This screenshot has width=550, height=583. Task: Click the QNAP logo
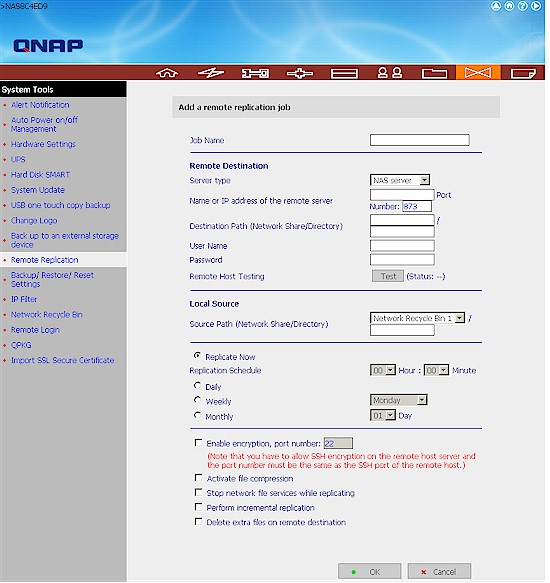click(x=48, y=46)
